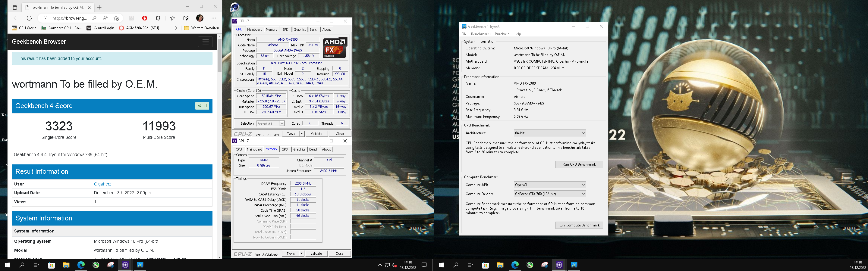
Task: Click the AMD FX processor logo
Action: point(335,48)
